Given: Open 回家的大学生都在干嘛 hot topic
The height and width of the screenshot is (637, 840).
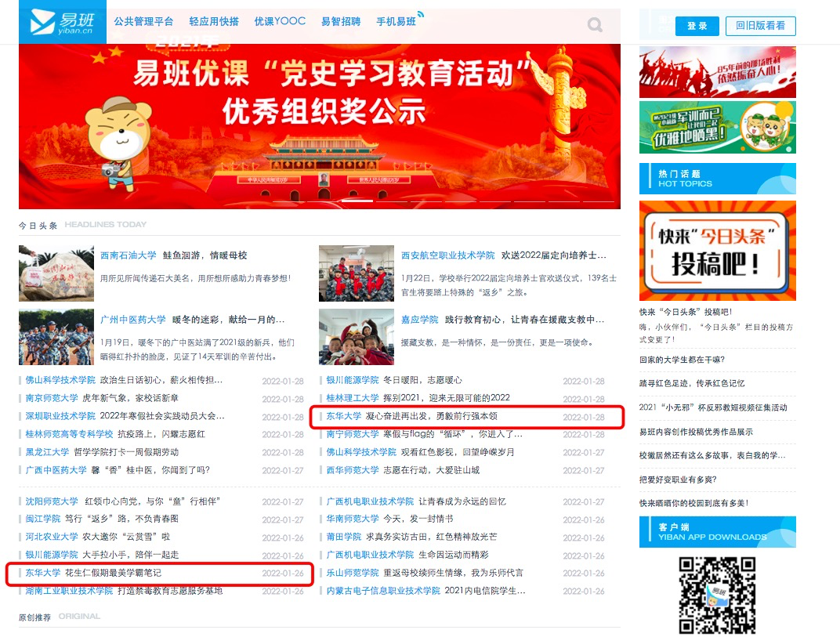Looking at the screenshot, I should tap(682, 360).
